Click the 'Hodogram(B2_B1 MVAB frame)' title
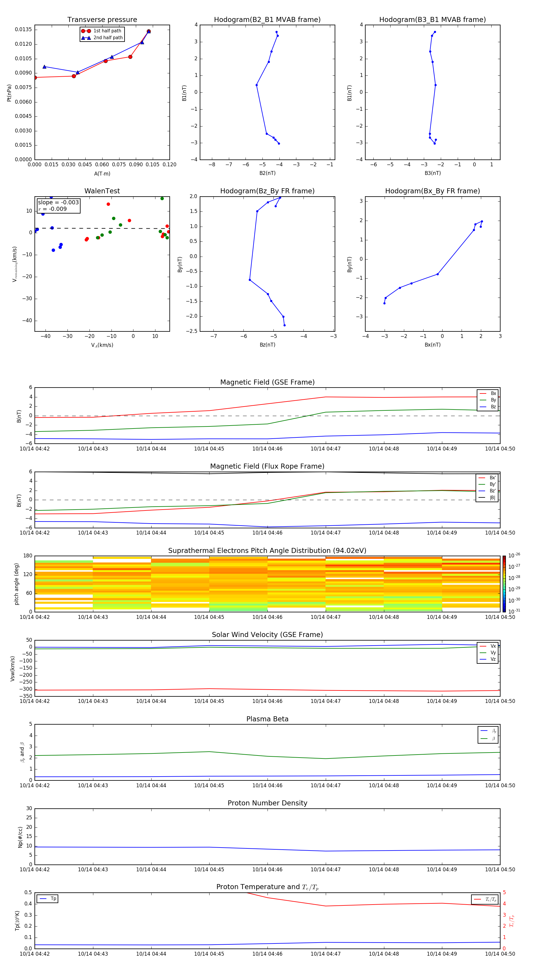 267,19
